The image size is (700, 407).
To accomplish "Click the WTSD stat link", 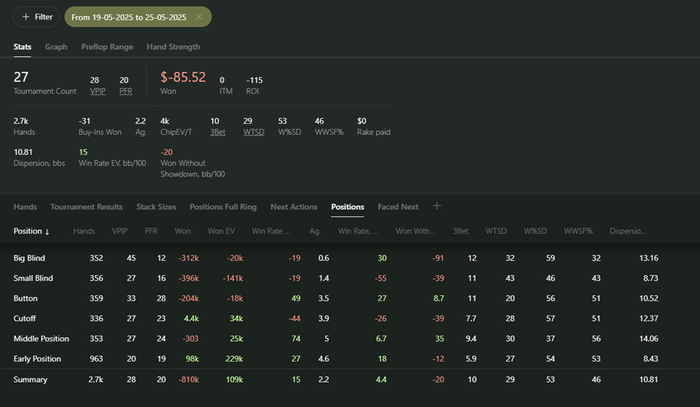I will pyautogui.click(x=253, y=131).
